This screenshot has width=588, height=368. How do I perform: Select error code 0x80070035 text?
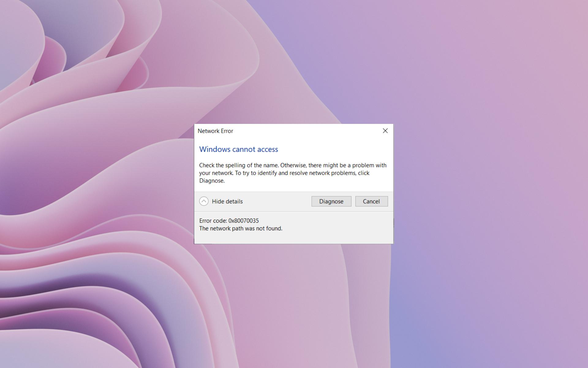(243, 221)
